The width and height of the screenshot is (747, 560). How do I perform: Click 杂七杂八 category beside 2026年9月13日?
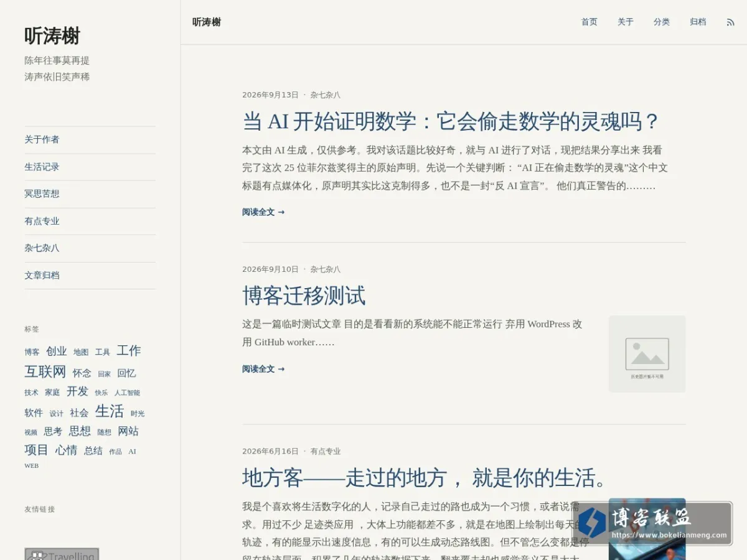tap(325, 95)
